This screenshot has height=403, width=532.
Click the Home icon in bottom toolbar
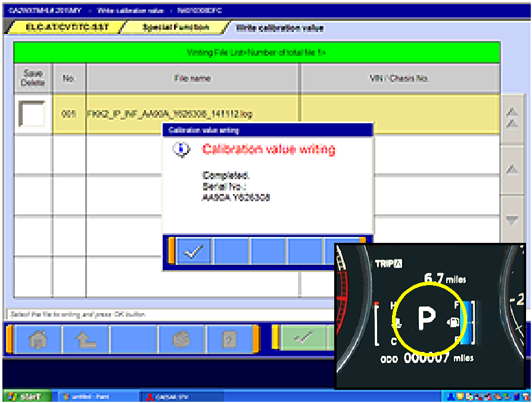(x=38, y=340)
